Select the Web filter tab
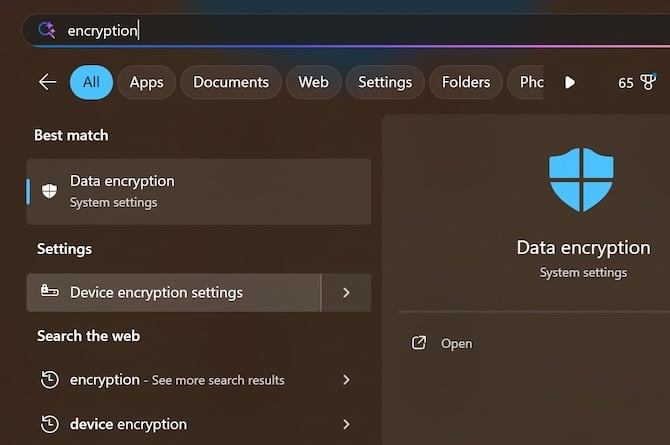The height and width of the screenshot is (445, 670). click(x=314, y=82)
